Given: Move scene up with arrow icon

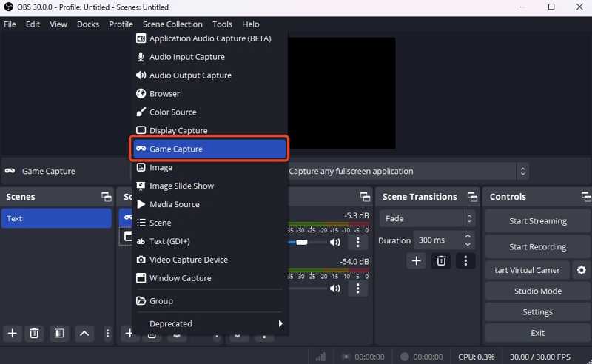Looking at the screenshot, I should (x=84, y=334).
